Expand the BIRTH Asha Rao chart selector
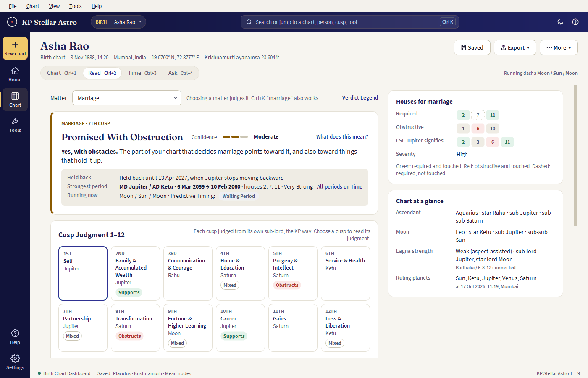The image size is (588, 378). (x=118, y=22)
